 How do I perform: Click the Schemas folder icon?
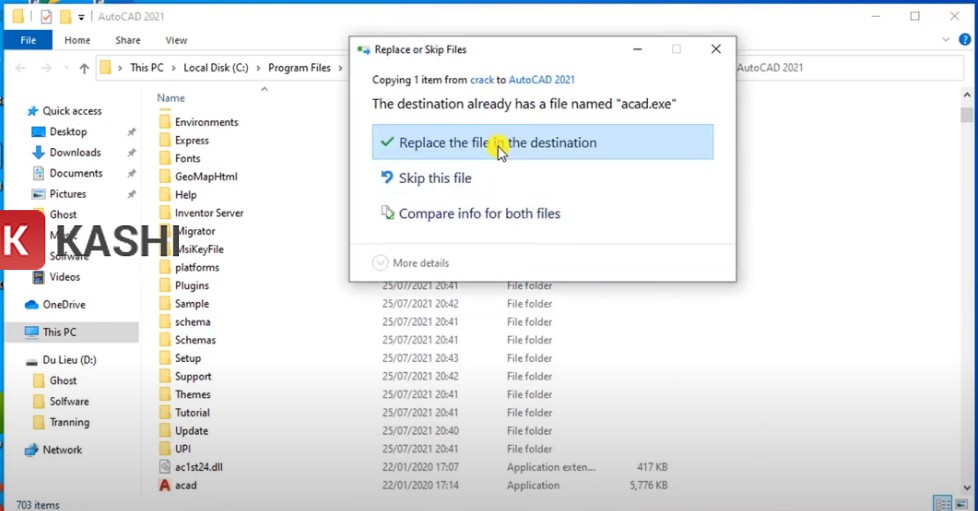(165, 339)
